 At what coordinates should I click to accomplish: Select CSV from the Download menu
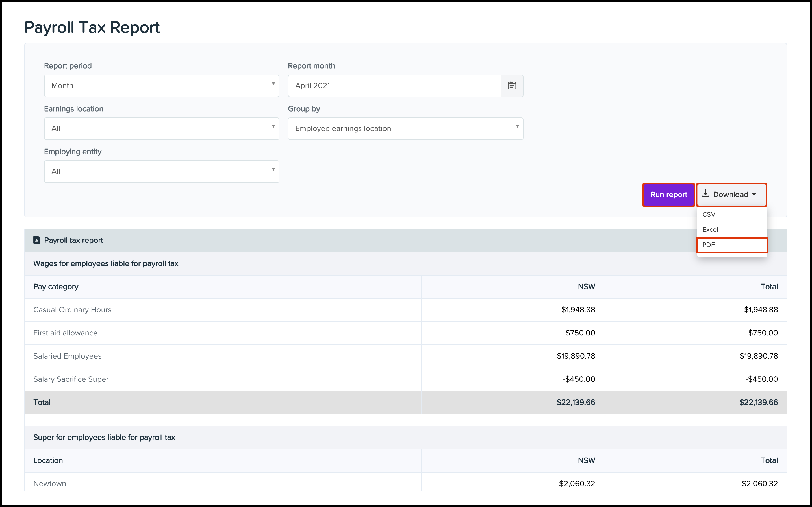709,214
